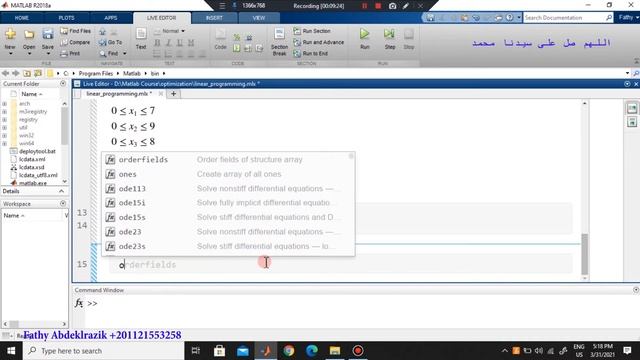Open Microsoft Edge from the taskbar
This screenshot has height=360, width=640.
312,351
